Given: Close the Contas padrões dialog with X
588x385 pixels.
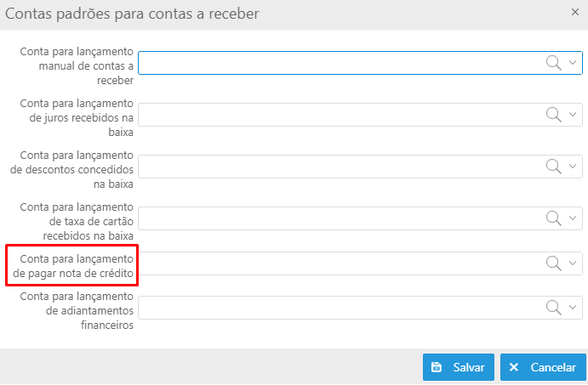Looking at the screenshot, I should pos(575,12).
